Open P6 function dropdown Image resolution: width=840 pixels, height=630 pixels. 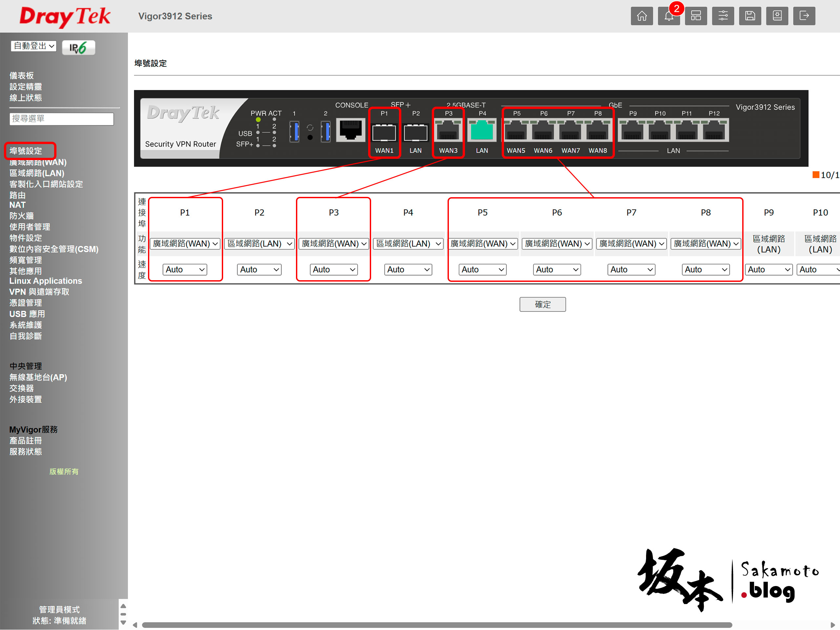coord(557,243)
